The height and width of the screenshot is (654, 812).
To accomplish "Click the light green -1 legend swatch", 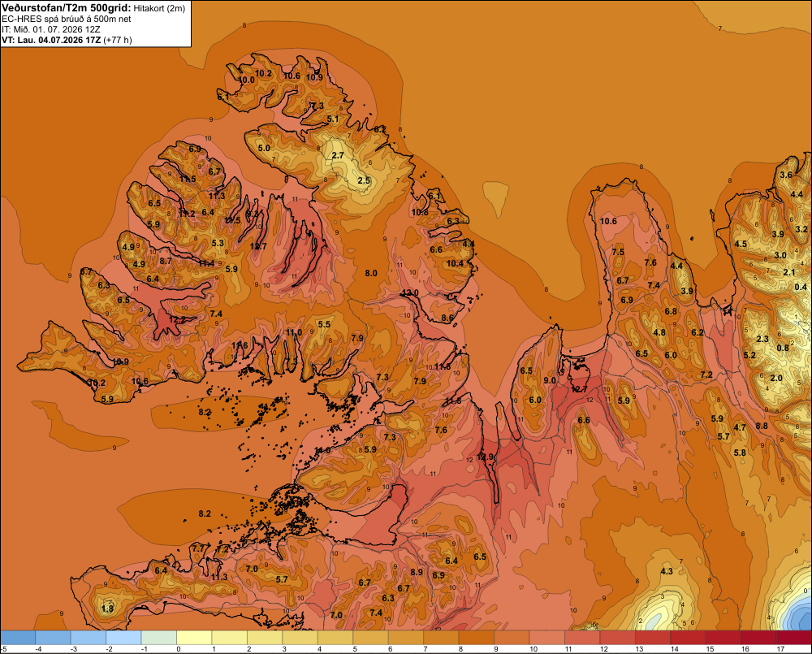I will pos(159,637).
